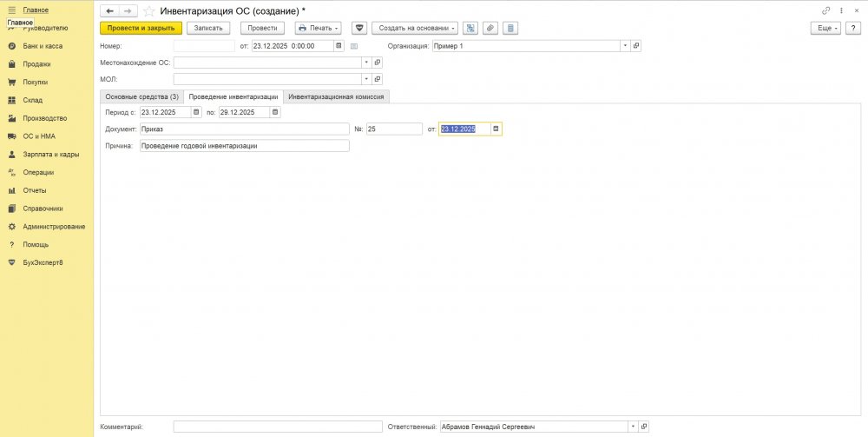Viewport: 868px width, 437px height.
Task: Switch to the Основные средства (3) tab
Action: pyautogui.click(x=141, y=96)
